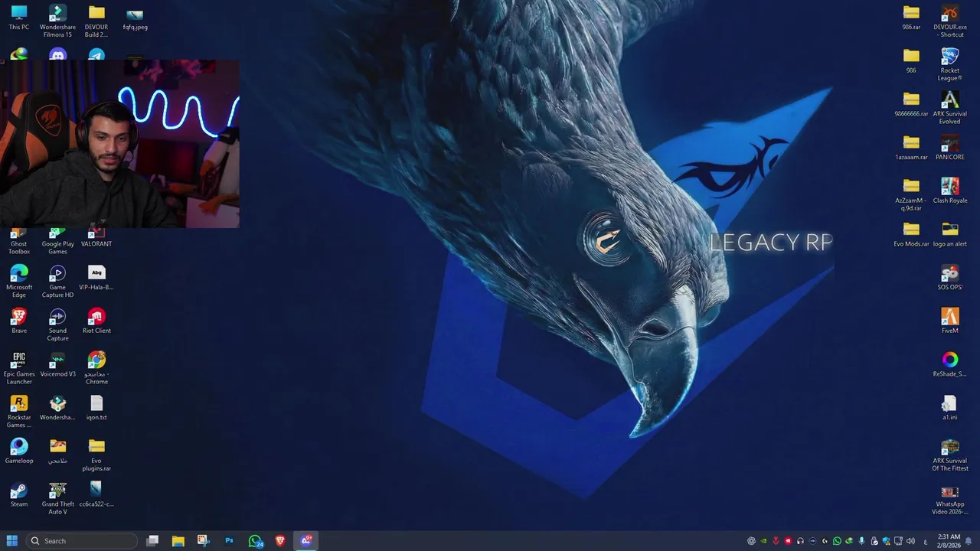
Task: Open Photoshop from the taskbar
Action: click(x=229, y=541)
